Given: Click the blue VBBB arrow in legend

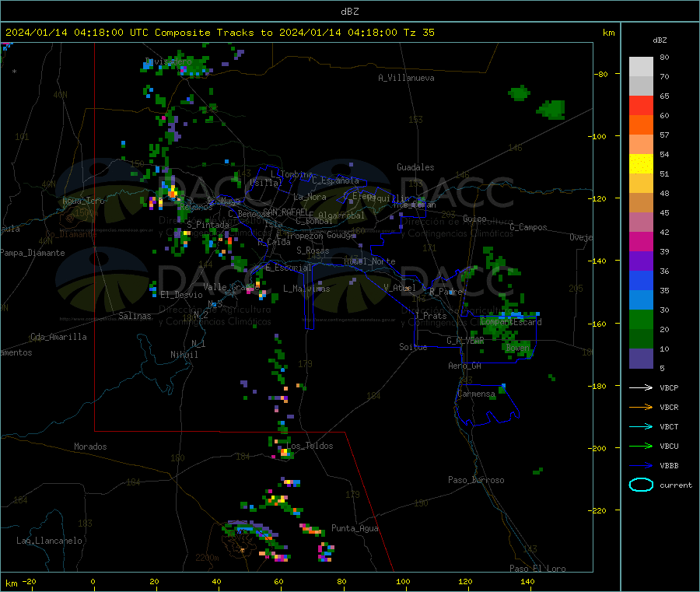Looking at the screenshot, I should tap(641, 465).
